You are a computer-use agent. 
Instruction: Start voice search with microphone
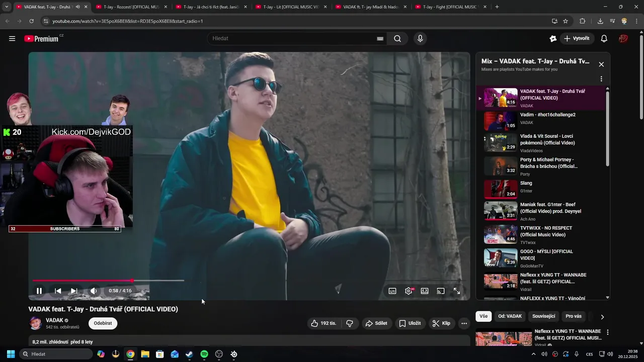tap(420, 39)
